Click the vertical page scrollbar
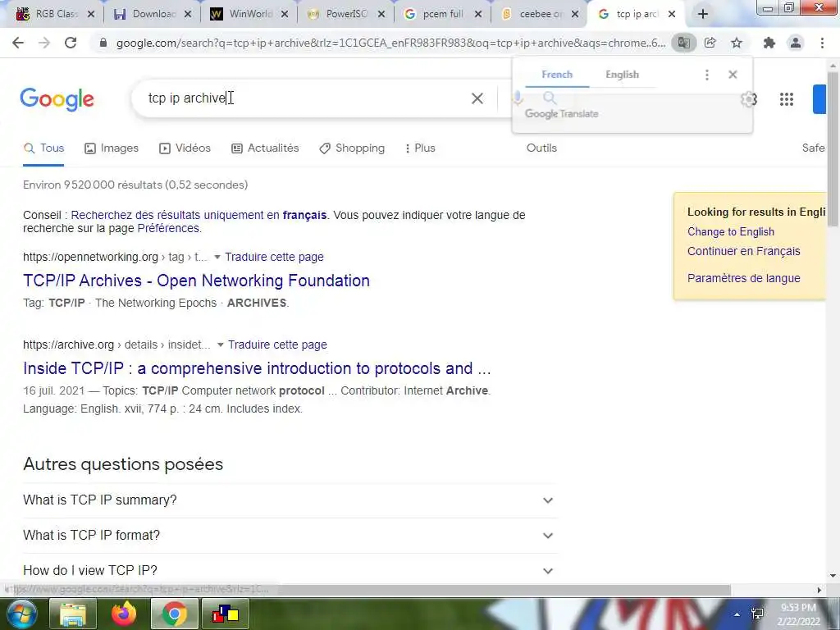The width and height of the screenshot is (840, 630). click(833, 148)
